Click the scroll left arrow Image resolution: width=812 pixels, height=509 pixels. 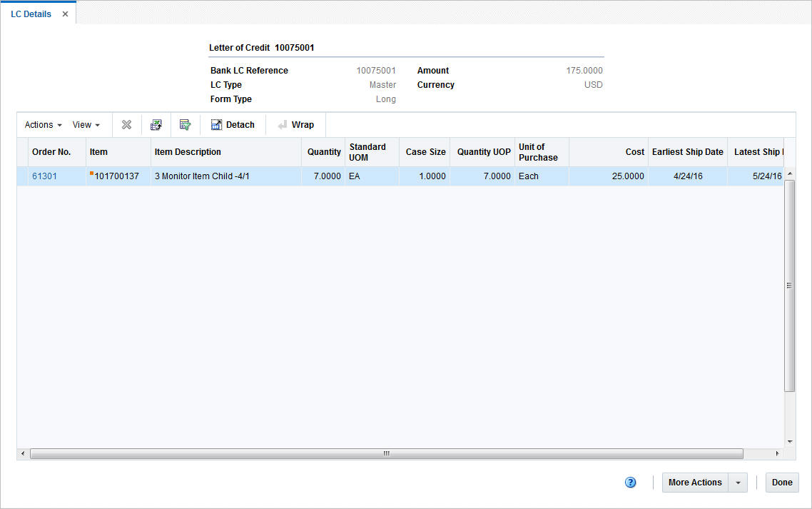[x=22, y=453]
